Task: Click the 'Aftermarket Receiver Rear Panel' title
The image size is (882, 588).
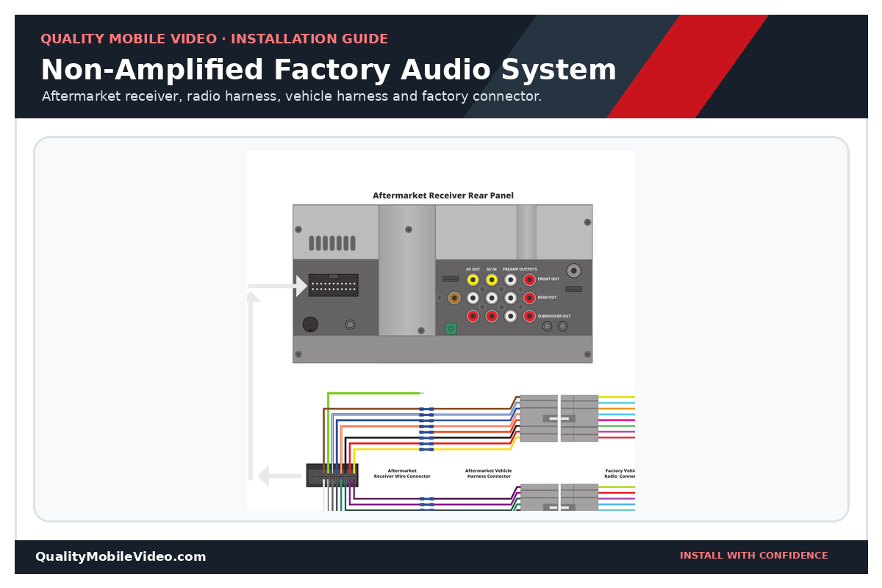Action: (x=443, y=196)
